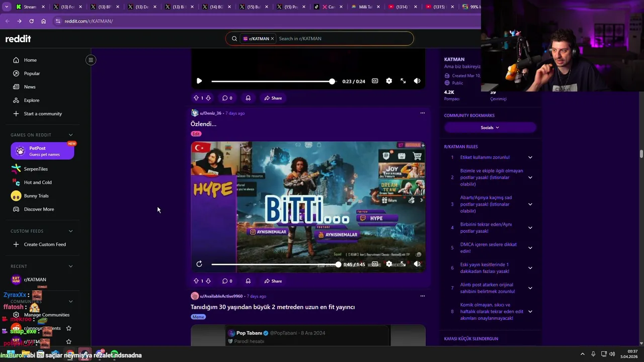Award the Özlendi post
The image size is (644, 362).
point(248,281)
